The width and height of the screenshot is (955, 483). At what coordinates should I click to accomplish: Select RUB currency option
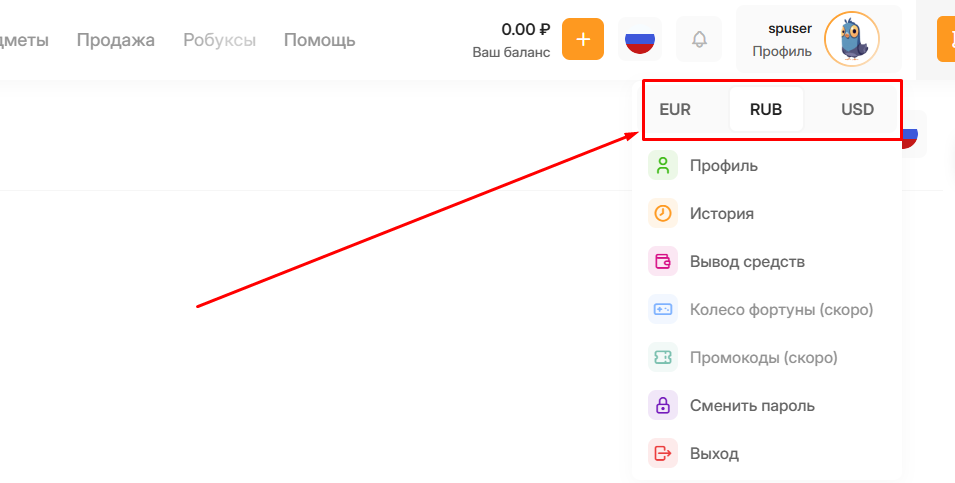(x=766, y=110)
